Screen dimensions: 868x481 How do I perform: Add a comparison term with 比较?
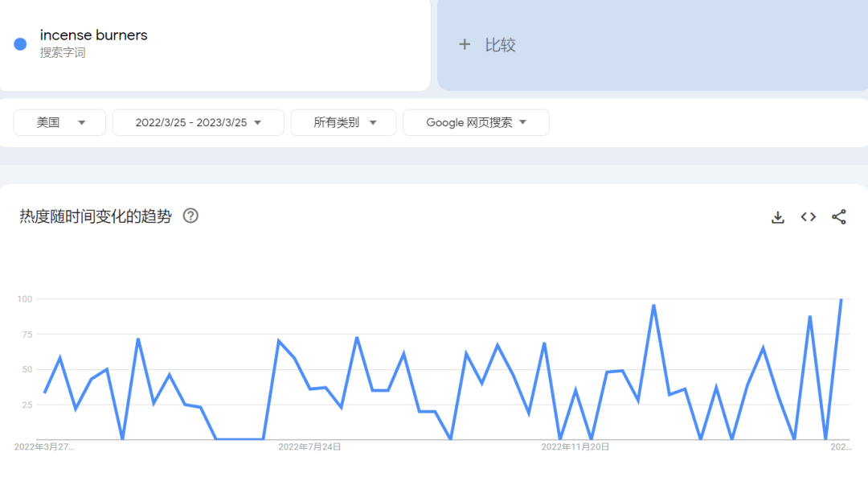pyautogui.click(x=500, y=45)
